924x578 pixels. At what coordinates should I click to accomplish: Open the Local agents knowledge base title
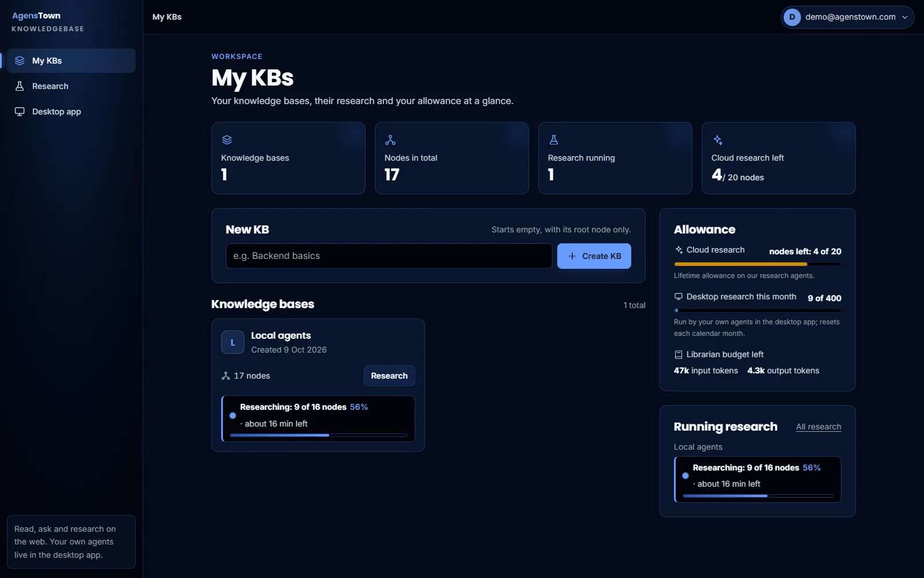pyautogui.click(x=281, y=335)
